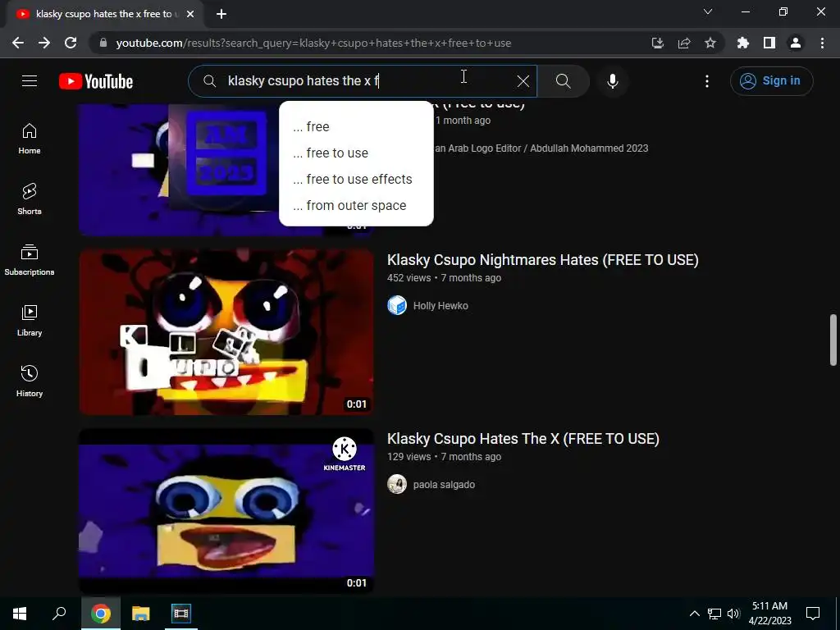Screen dimensions: 840x630
Task: Open History in the sidebar
Action: pos(30,381)
